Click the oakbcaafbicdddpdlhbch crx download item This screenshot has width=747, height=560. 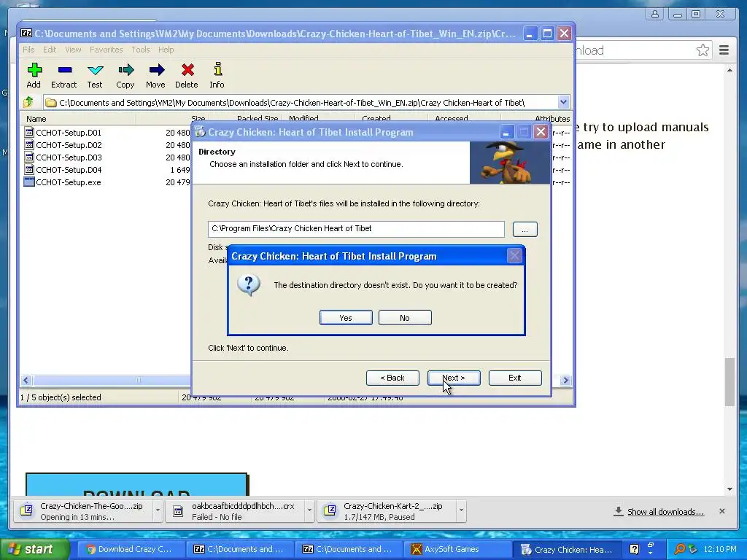click(x=236, y=511)
